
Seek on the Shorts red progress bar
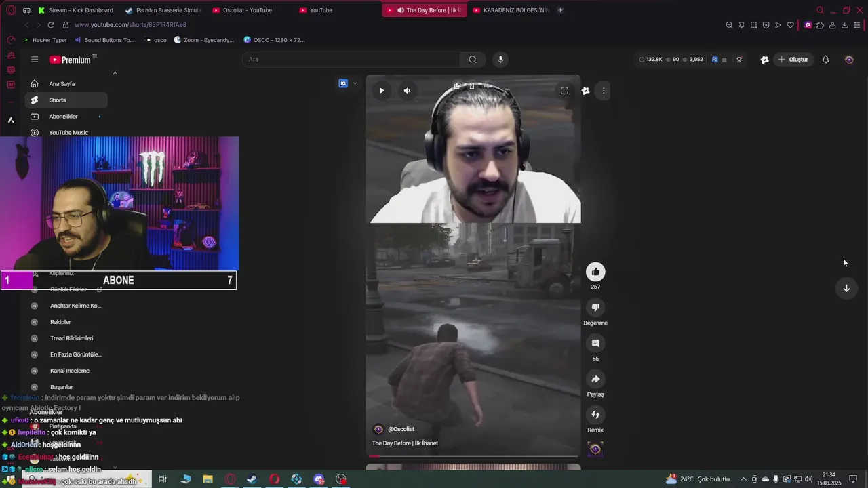(x=473, y=456)
